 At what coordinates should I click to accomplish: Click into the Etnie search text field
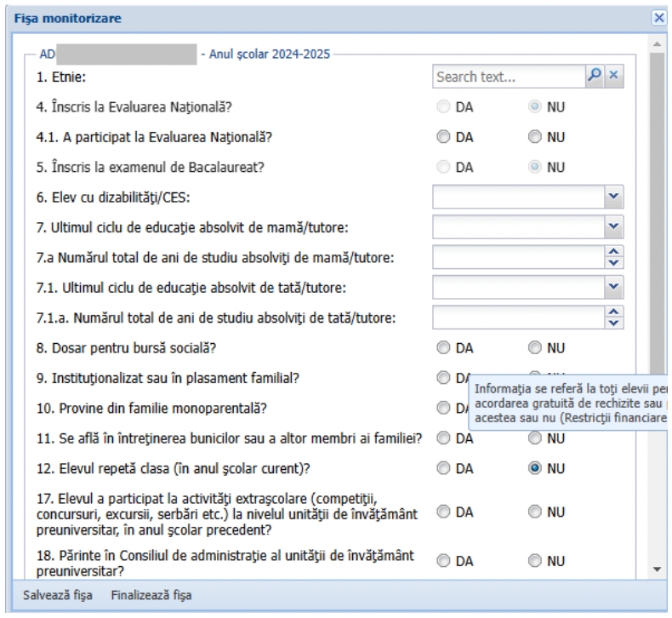tap(507, 77)
